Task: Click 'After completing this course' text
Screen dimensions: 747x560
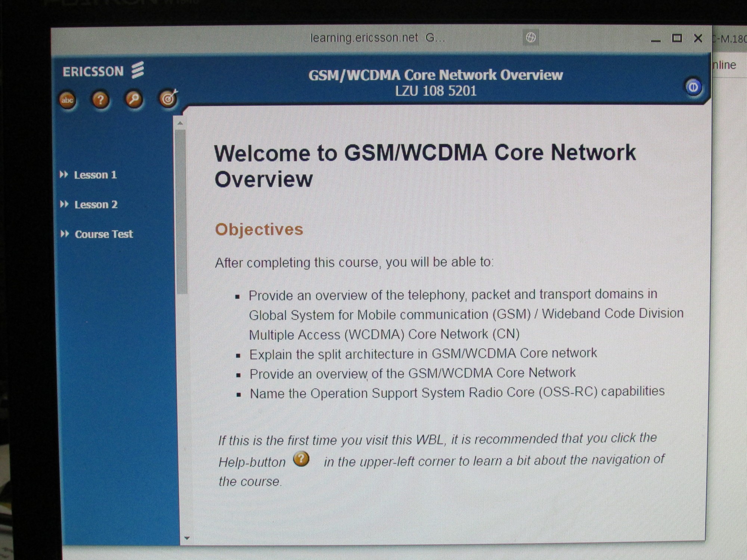Action: 354,262
